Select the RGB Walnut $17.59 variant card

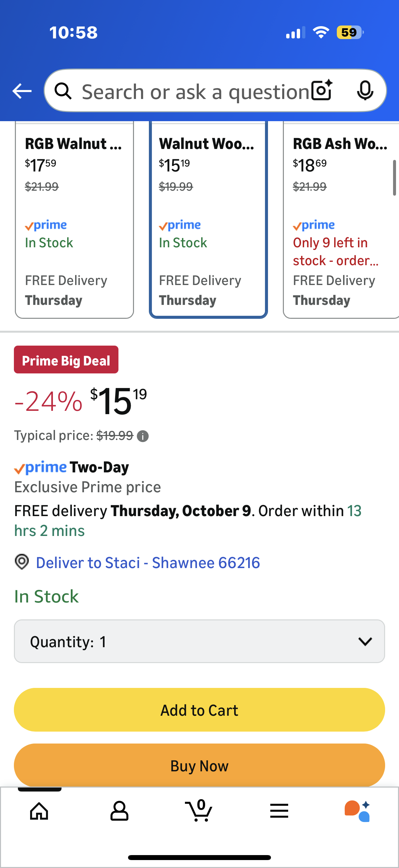tap(74, 221)
